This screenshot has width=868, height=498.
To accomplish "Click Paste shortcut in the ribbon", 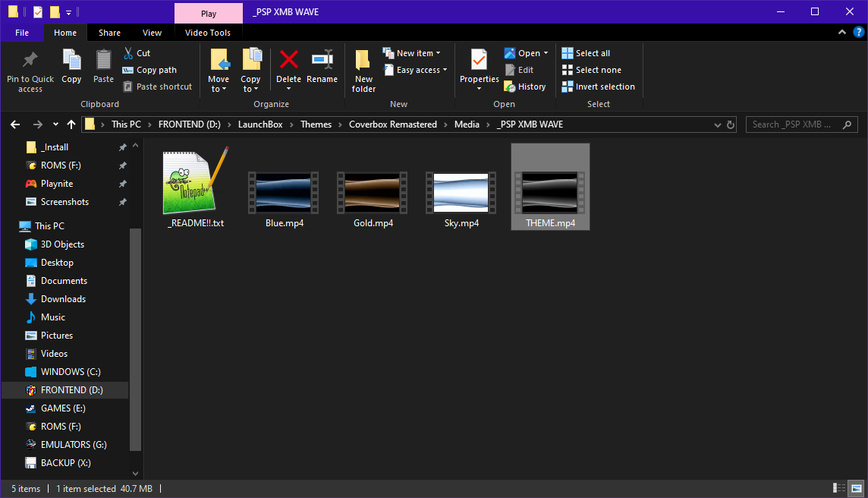I will (x=158, y=87).
